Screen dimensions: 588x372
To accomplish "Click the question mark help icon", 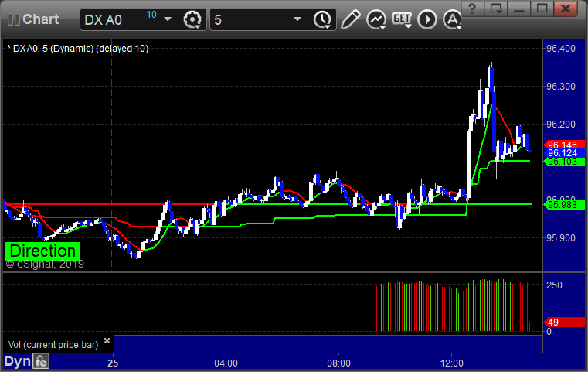I will click(x=472, y=9).
